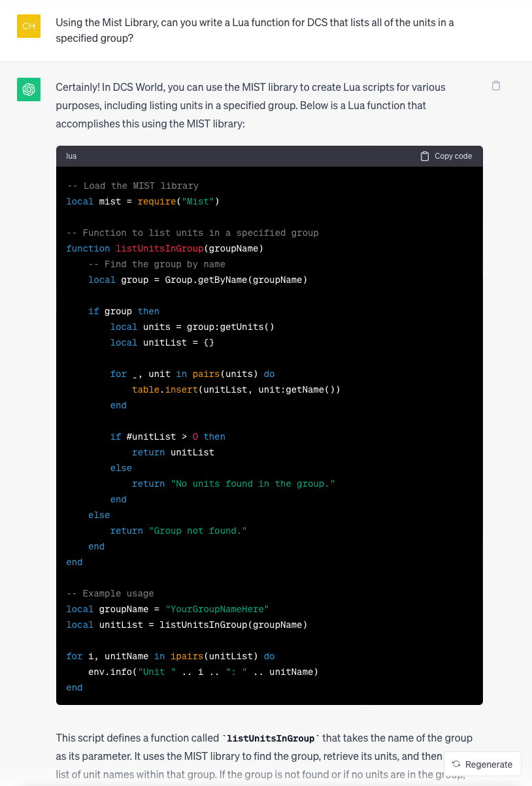Screen dimensions: 532x786
Task: Click the inline code 'listUnitsInGroup' in the explanation
Action: tap(271, 738)
